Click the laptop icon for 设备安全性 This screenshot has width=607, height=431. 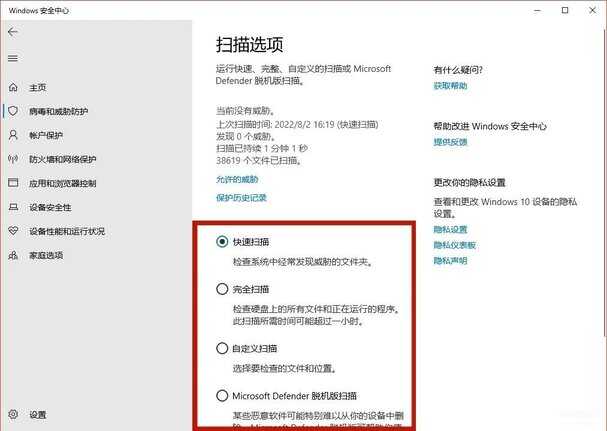click(13, 207)
